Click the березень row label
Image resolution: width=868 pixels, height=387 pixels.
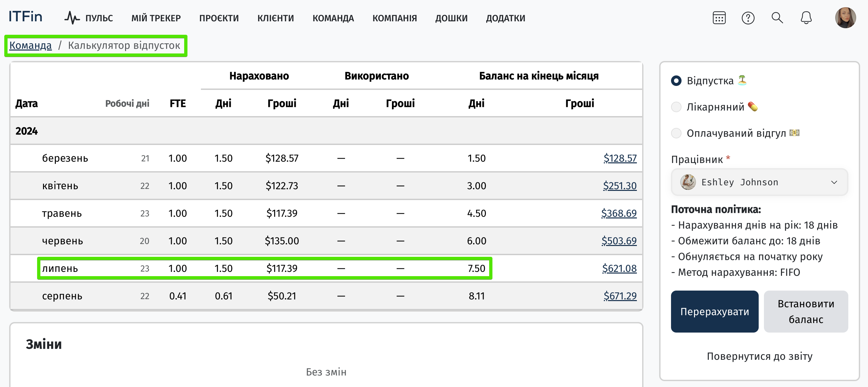coord(65,158)
